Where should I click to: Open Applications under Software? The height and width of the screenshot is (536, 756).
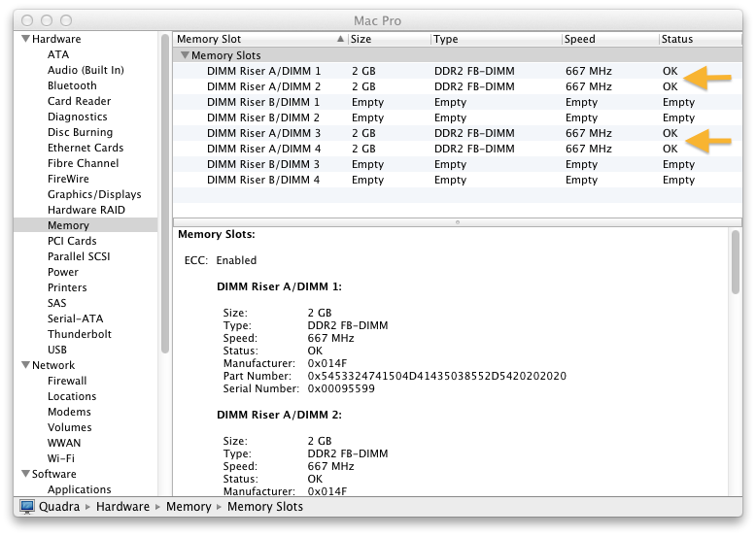(x=79, y=488)
